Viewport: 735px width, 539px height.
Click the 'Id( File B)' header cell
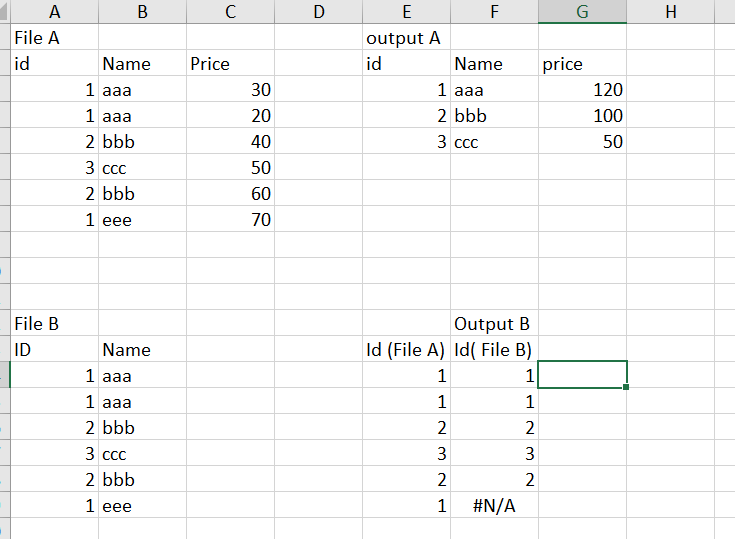[x=494, y=350]
